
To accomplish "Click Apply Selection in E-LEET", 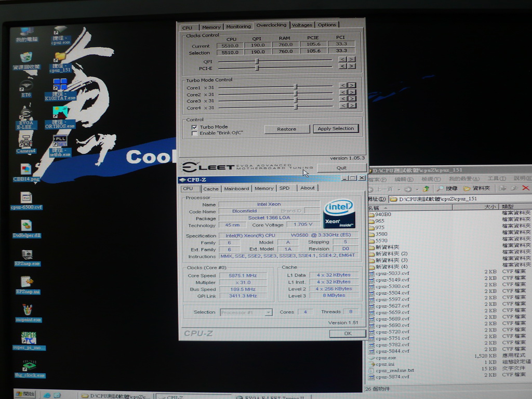I will pos(336,129).
